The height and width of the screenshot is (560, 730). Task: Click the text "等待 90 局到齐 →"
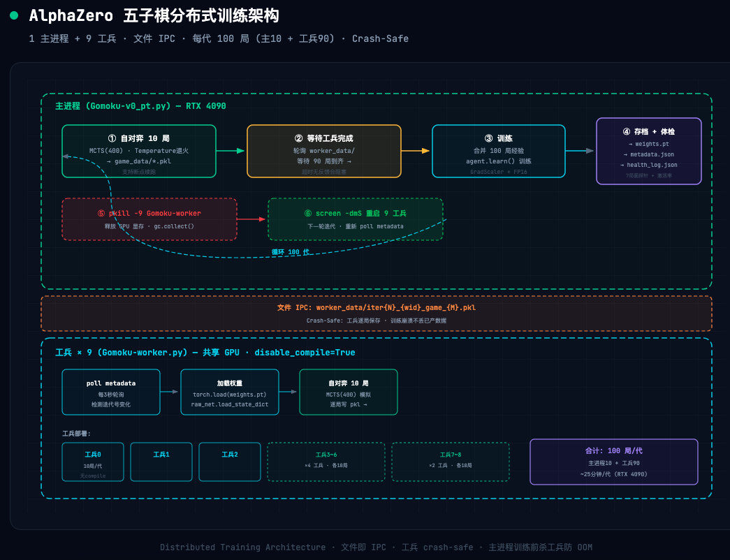pyautogui.click(x=323, y=161)
